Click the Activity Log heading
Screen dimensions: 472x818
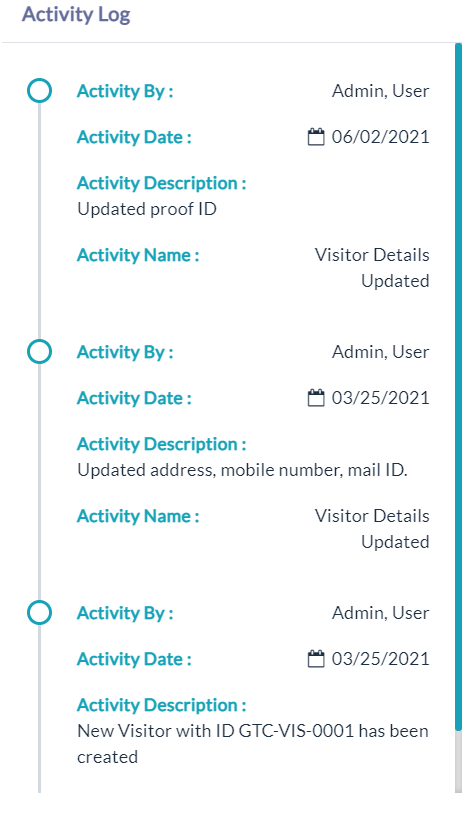76,14
